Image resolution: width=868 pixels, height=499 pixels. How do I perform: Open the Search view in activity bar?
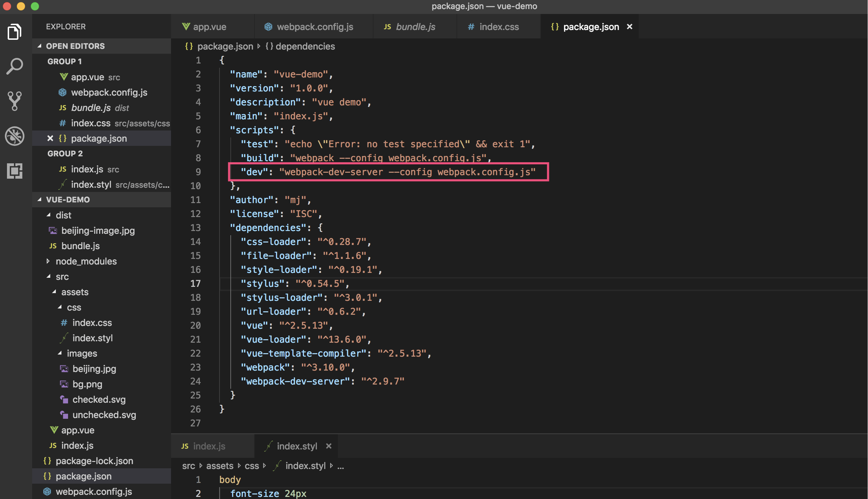pyautogui.click(x=15, y=66)
